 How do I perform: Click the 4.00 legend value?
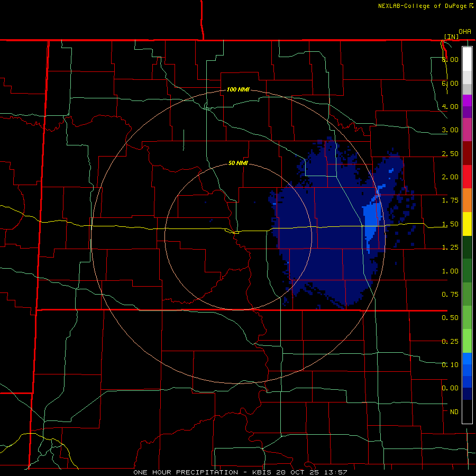click(x=450, y=106)
